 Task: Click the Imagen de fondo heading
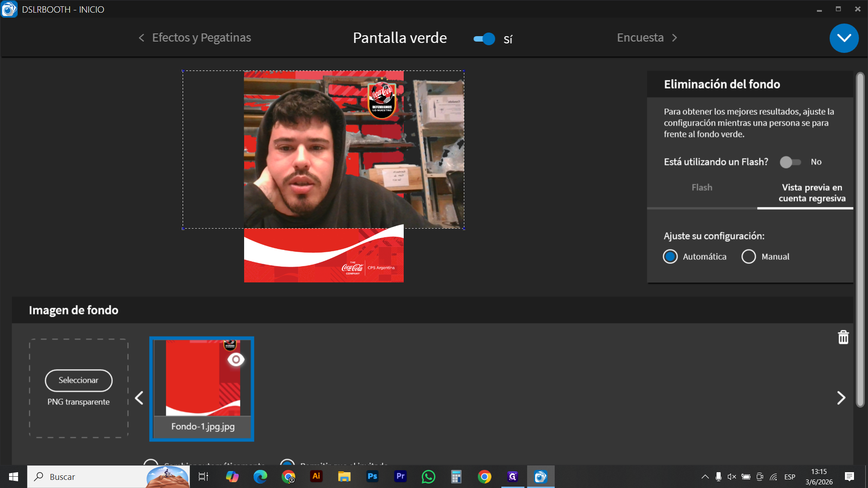tap(74, 310)
